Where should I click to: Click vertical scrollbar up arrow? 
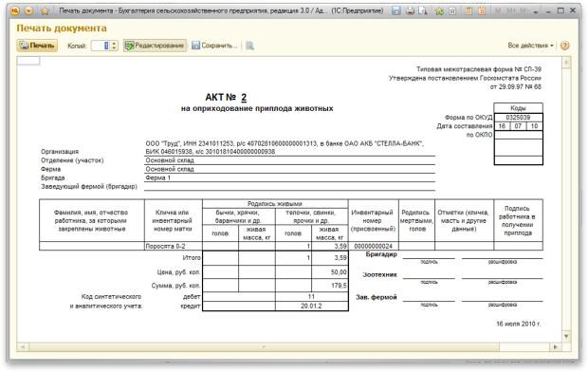(x=566, y=62)
